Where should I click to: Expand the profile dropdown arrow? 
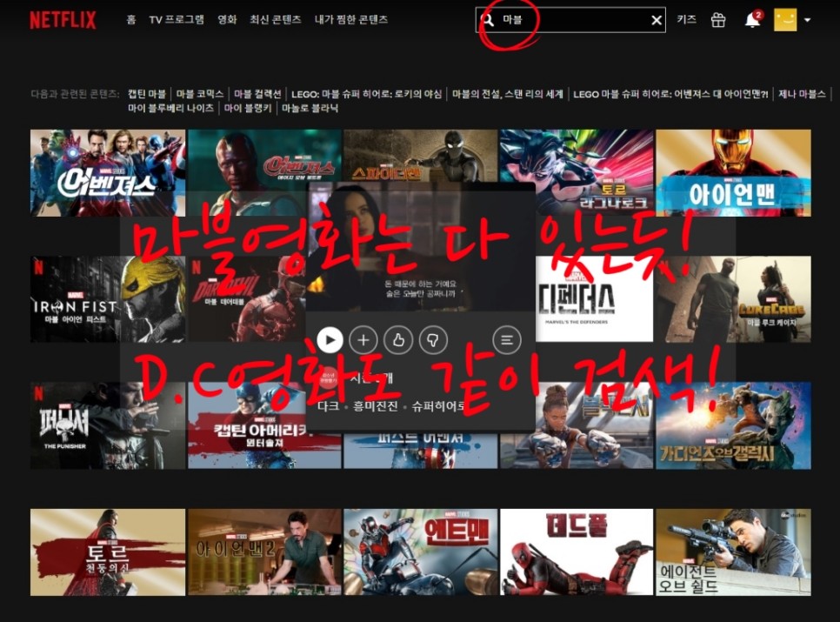(x=807, y=20)
